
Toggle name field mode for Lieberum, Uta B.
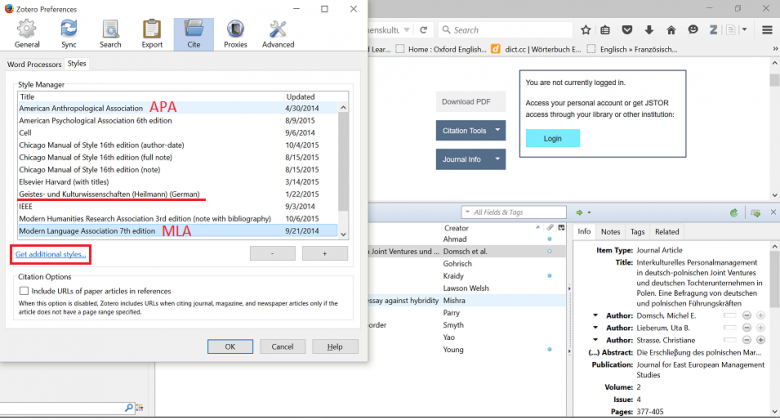pos(730,328)
